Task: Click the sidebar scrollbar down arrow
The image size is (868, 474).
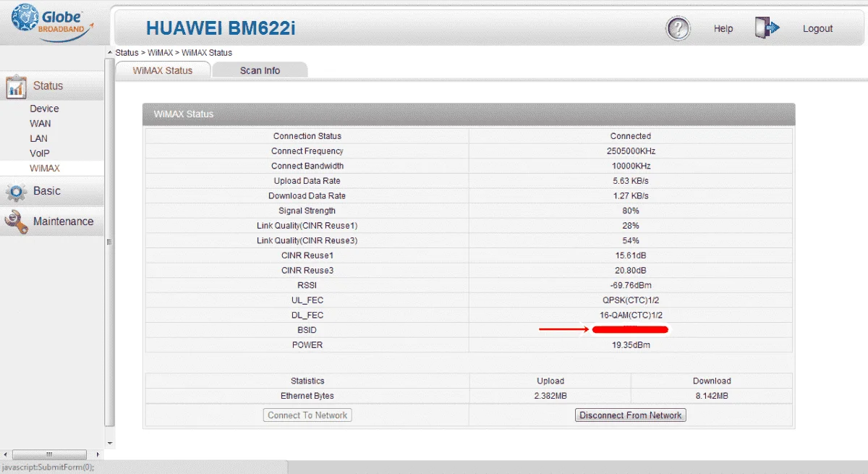Action: pyautogui.click(x=110, y=442)
